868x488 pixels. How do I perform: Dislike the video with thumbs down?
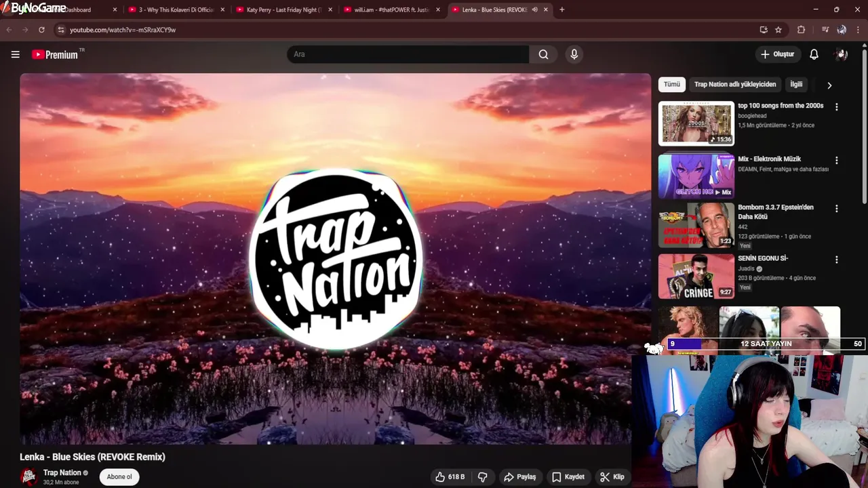tap(482, 477)
